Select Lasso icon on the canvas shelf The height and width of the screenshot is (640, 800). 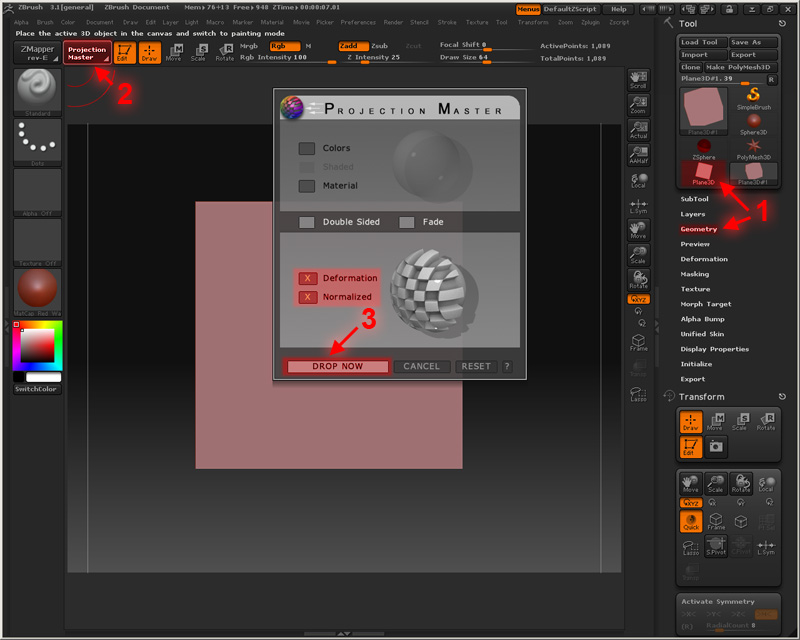click(x=638, y=394)
